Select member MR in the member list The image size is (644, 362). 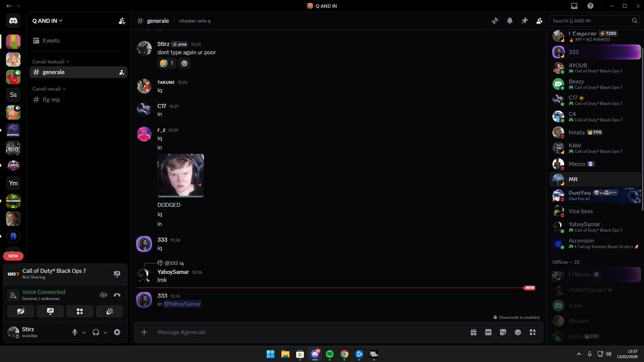(x=596, y=179)
